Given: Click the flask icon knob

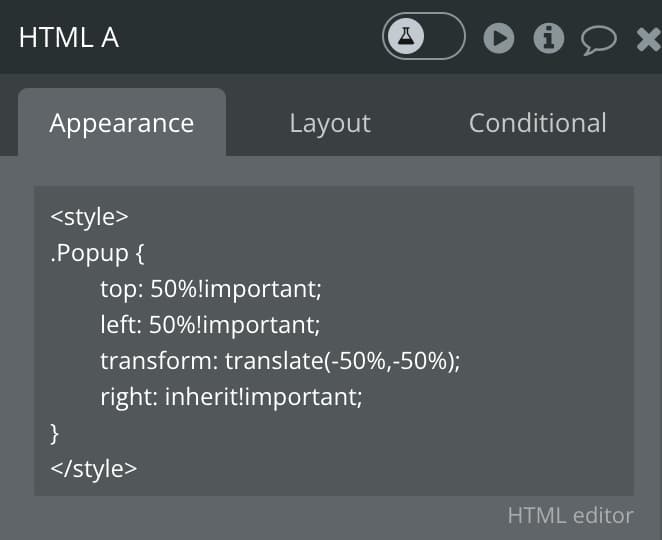Looking at the screenshot, I should (406, 36).
